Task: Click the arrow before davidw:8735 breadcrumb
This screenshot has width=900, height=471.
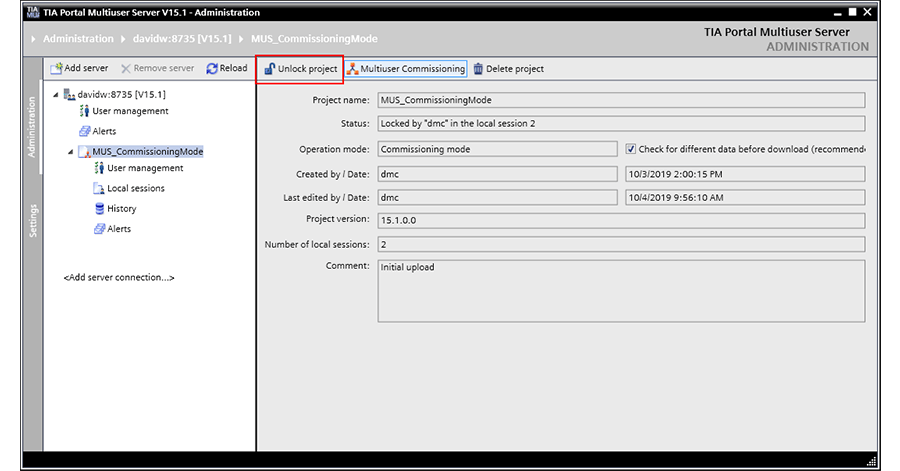Action: click(x=123, y=39)
